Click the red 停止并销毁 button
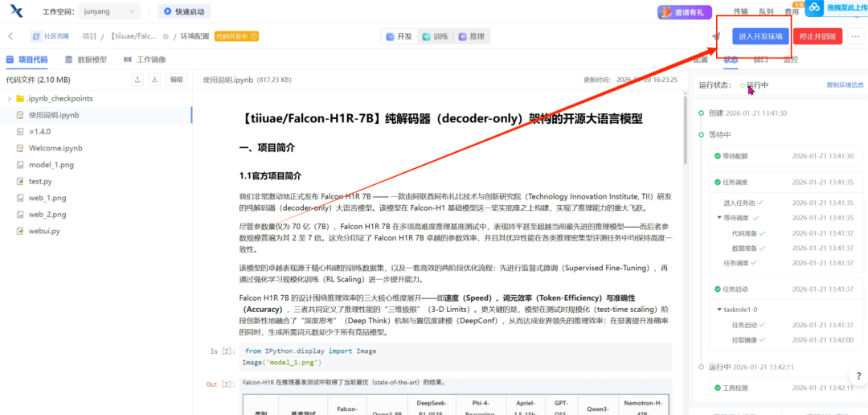The height and width of the screenshot is (415, 868). (x=817, y=36)
